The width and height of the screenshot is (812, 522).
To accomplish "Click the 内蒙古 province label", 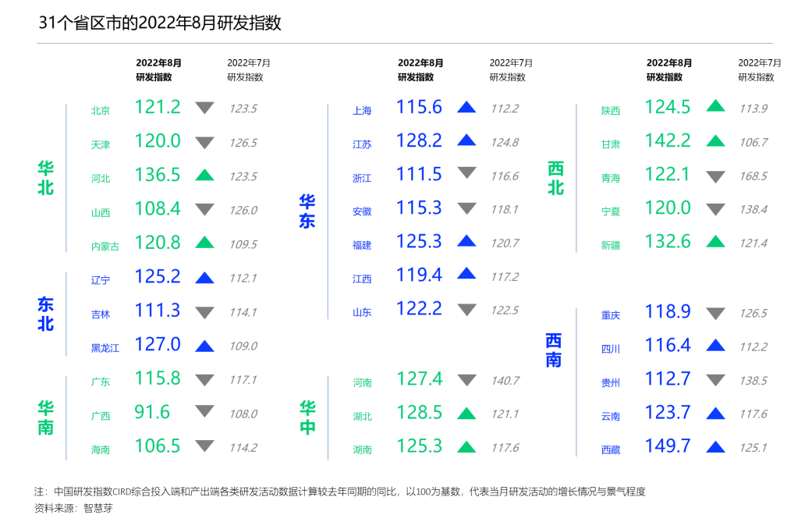I will tap(105, 246).
